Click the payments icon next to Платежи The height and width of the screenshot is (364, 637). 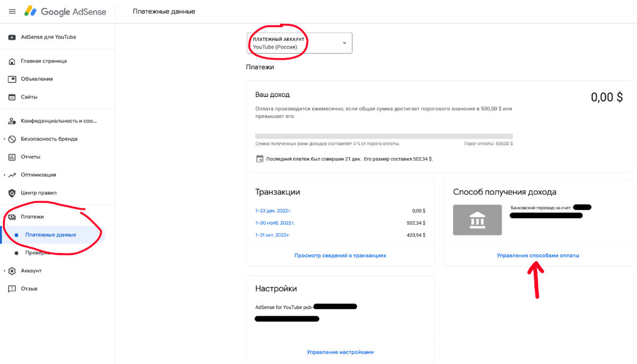[x=12, y=217]
